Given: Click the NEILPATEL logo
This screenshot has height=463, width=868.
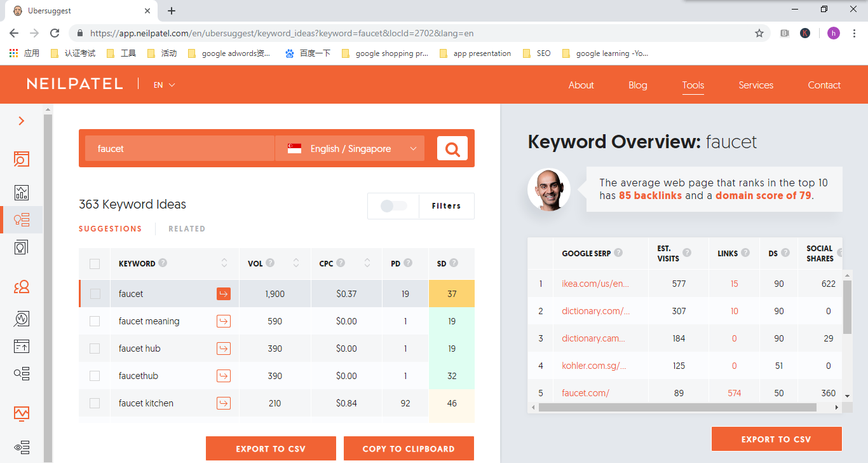Looking at the screenshot, I should coord(75,84).
